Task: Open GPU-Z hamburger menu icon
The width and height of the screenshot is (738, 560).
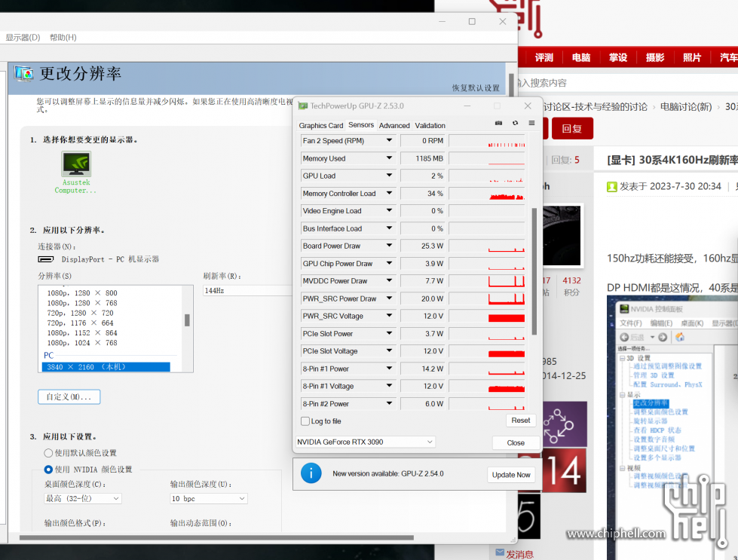Action: (x=531, y=124)
